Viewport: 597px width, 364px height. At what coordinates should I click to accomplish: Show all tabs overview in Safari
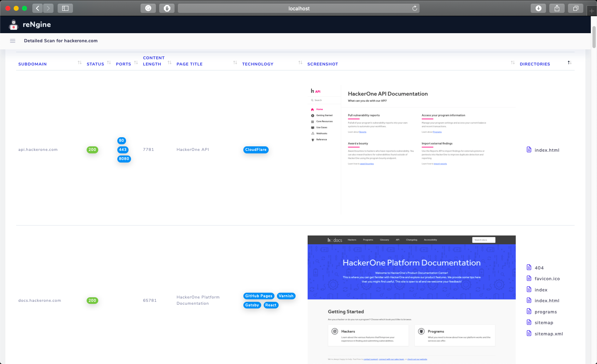pos(576,8)
